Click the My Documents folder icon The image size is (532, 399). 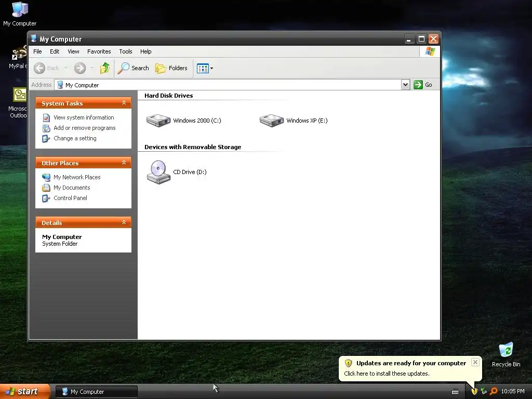pos(46,188)
